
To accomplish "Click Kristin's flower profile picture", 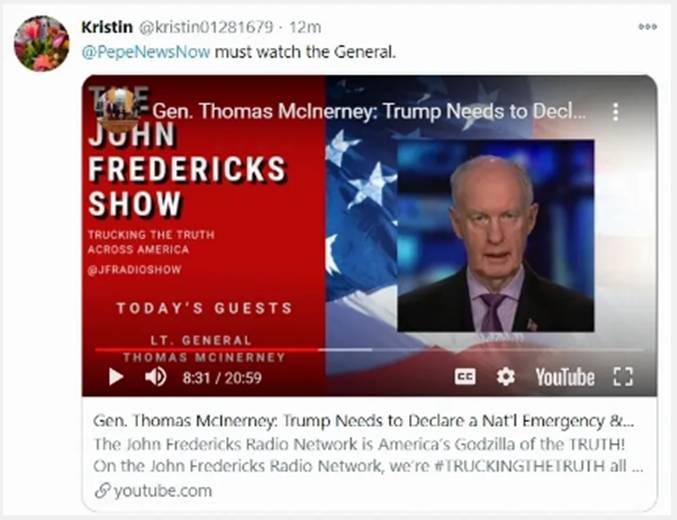I will pos(41,43).
